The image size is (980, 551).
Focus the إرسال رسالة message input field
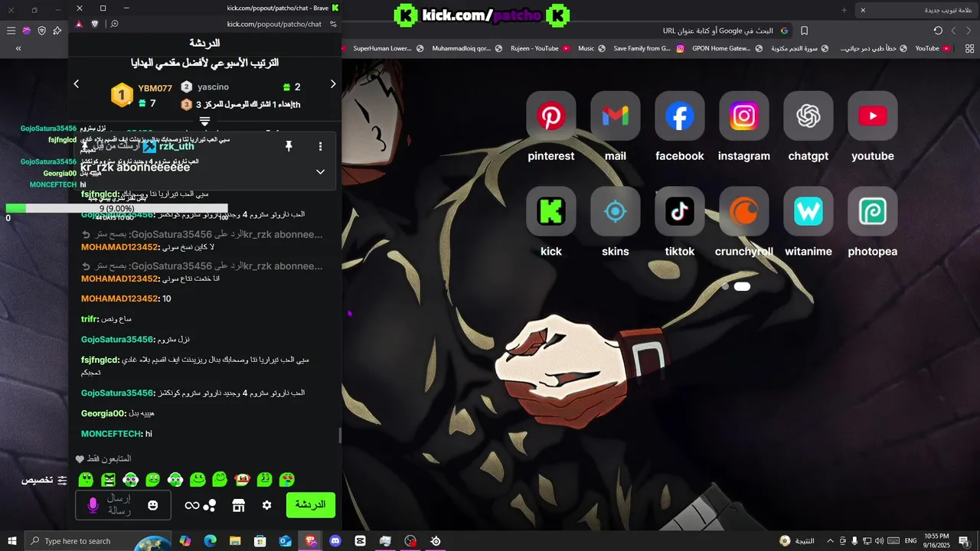pyautogui.click(x=124, y=505)
